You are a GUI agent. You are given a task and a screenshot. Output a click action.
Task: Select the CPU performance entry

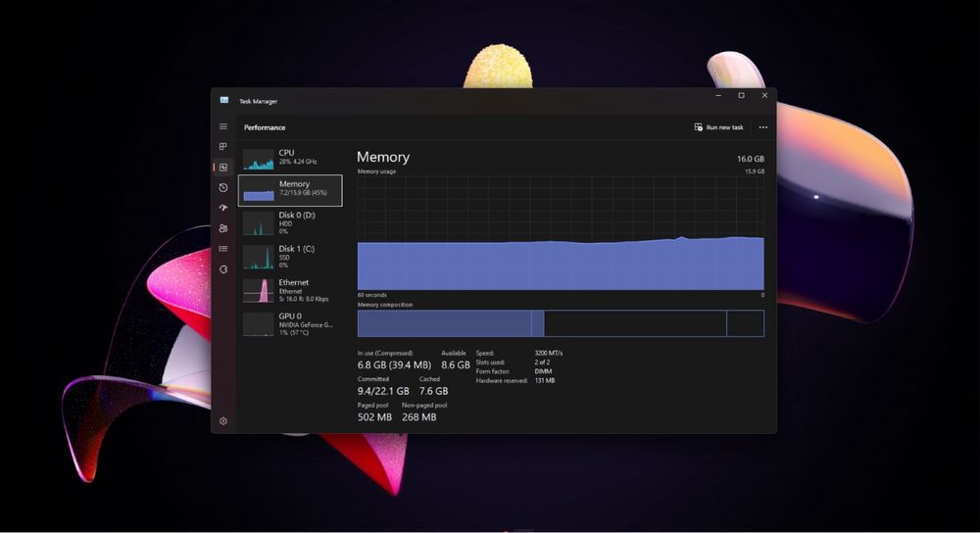tap(290, 159)
